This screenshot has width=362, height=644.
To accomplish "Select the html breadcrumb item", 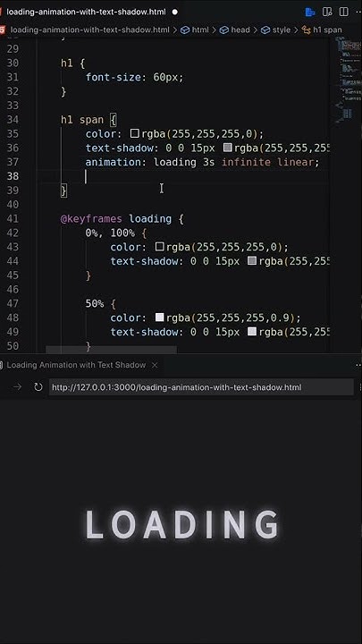I will 200,30.
